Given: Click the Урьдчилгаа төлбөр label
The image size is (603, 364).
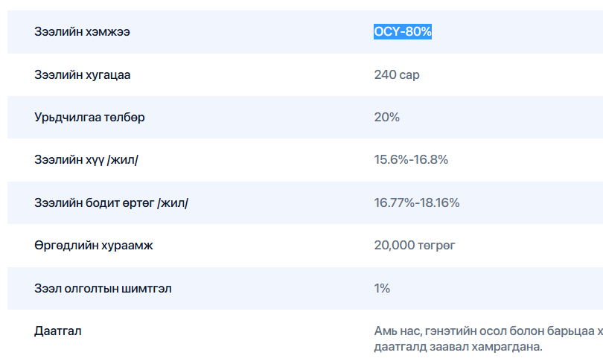Looking at the screenshot, I should point(89,118).
